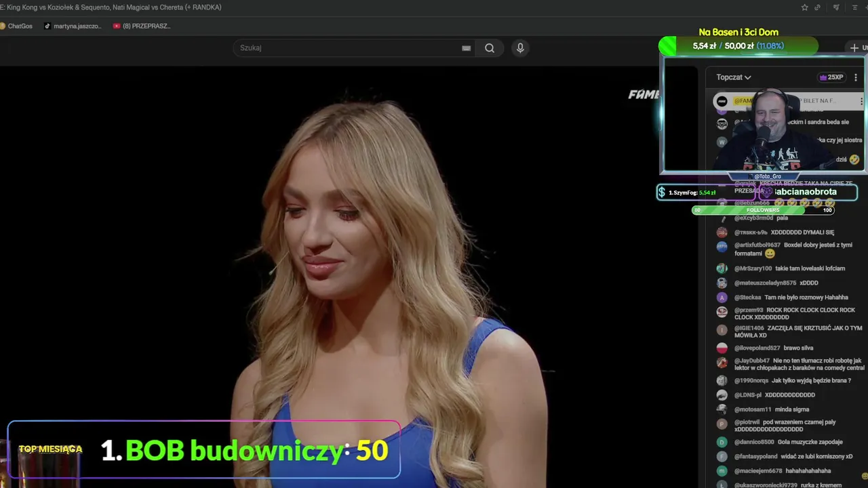Click the FOLLOWERS progress bar
The height and width of the screenshot is (488, 868).
[763, 210]
